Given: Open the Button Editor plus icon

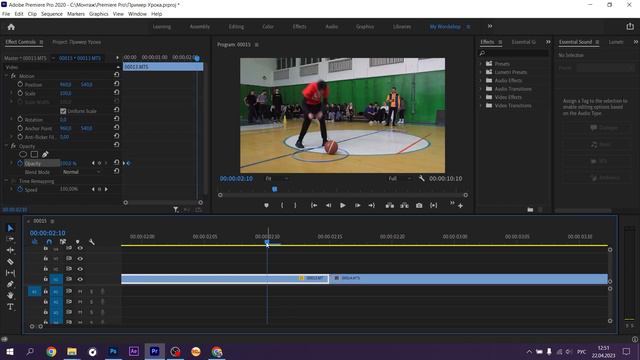Looking at the screenshot, I should [x=460, y=206].
